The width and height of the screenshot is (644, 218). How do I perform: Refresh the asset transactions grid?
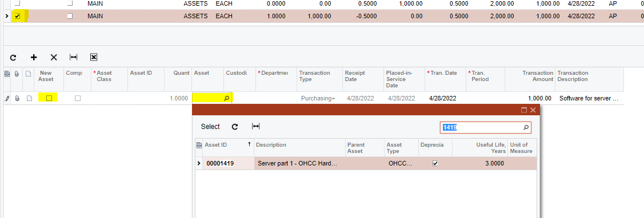click(13, 58)
